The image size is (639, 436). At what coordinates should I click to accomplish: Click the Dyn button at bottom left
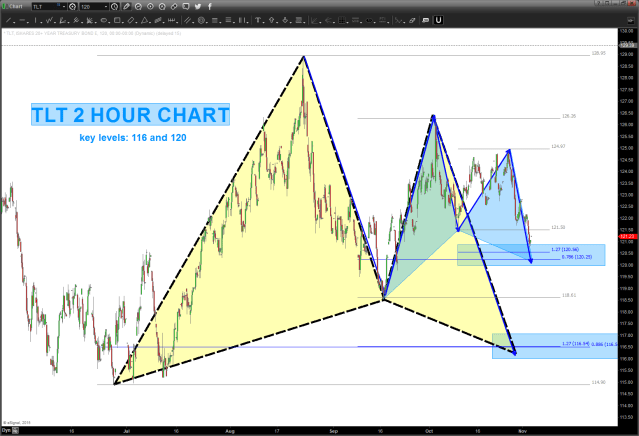coord(6,430)
